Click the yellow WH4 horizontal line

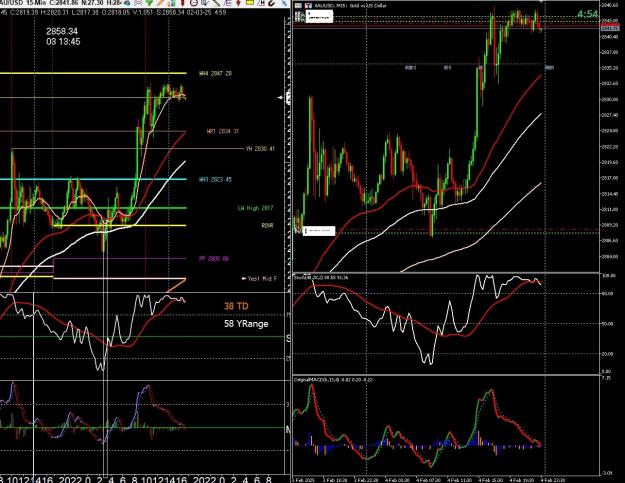point(93,73)
